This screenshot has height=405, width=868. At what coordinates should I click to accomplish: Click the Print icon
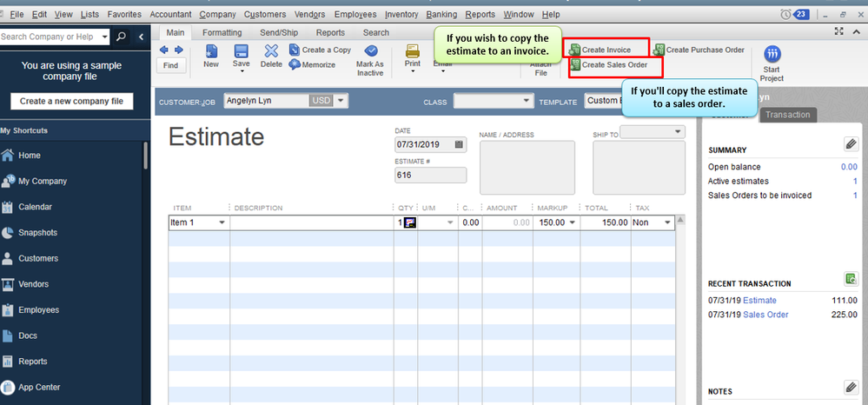click(413, 51)
